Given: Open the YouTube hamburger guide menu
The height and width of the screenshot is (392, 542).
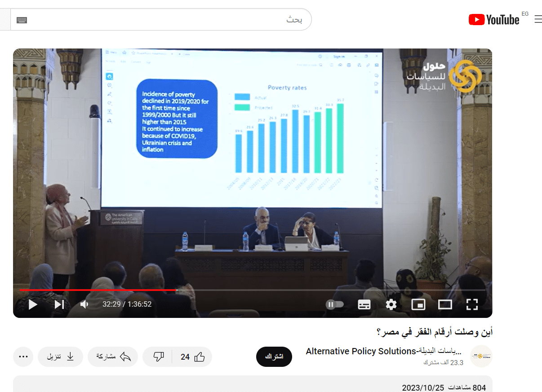Looking at the screenshot, I should [x=538, y=19].
